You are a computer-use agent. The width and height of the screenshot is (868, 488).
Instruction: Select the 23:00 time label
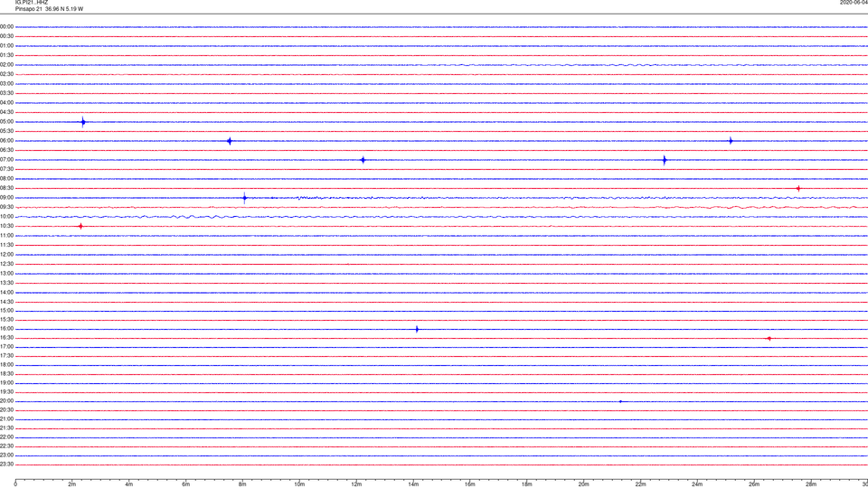6,455
